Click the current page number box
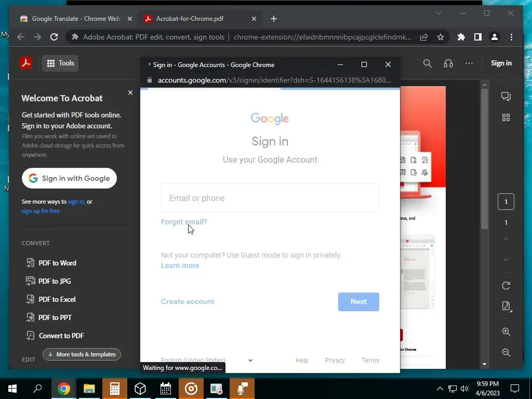Screen dimensions: 532x399 pos(506,202)
